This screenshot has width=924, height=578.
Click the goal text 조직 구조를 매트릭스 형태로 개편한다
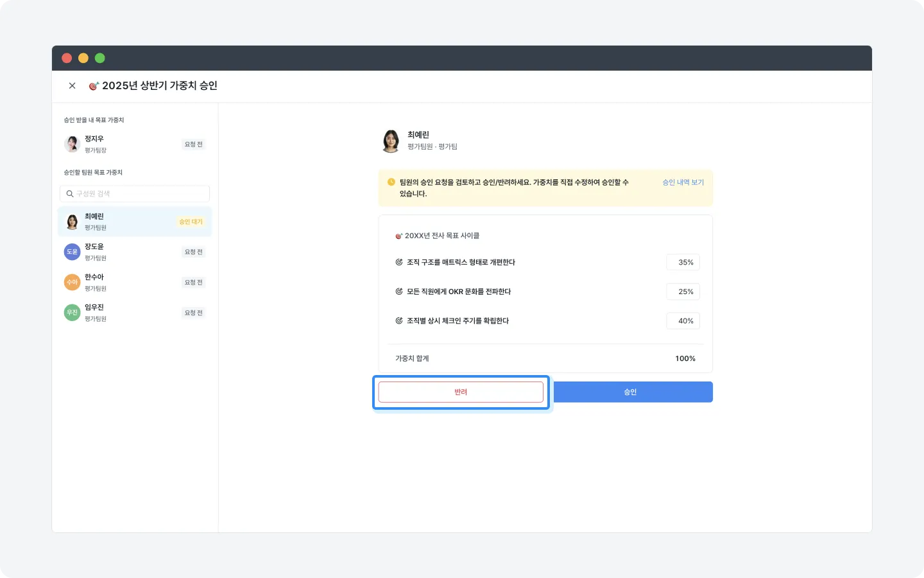click(461, 262)
